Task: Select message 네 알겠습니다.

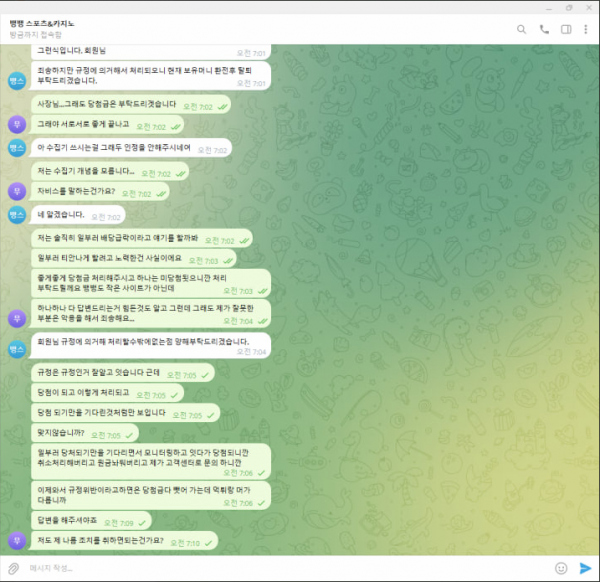Action: (78, 215)
